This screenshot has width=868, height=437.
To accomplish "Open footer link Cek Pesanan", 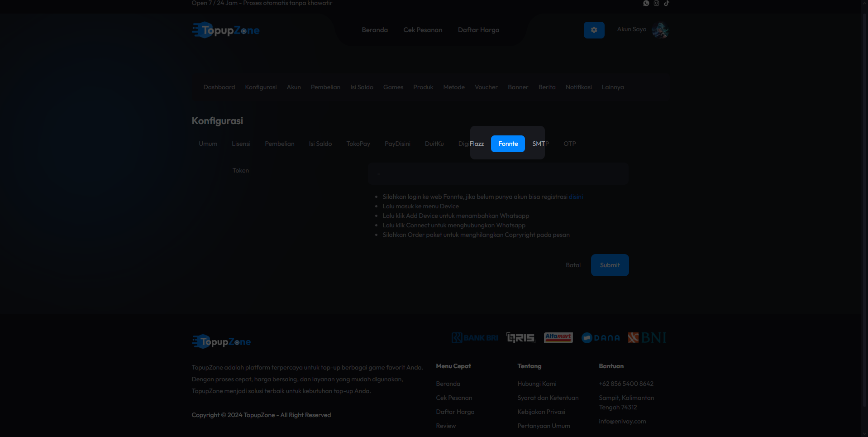I will [x=454, y=398].
